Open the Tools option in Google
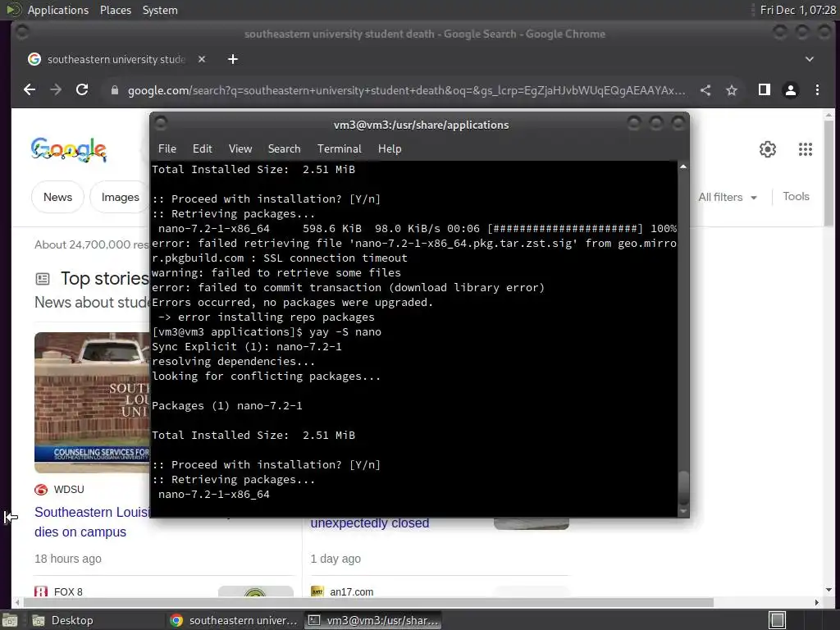Image resolution: width=840 pixels, height=630 pixels. (796, 197)
